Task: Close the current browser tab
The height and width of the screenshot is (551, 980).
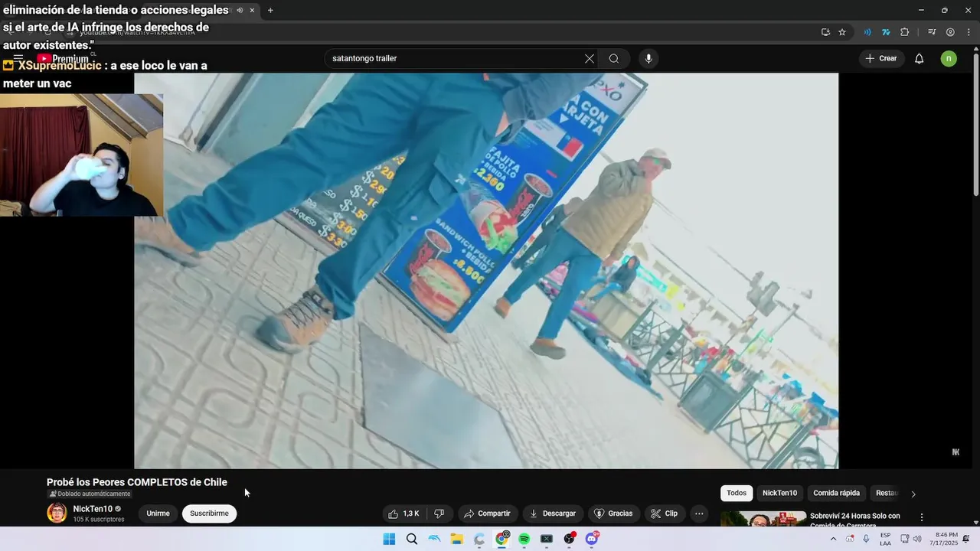Action: (252, 10)
